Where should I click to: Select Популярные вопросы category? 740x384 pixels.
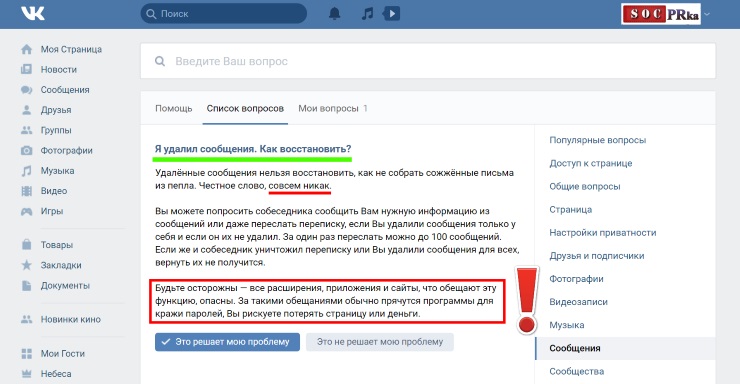[597, 140]
